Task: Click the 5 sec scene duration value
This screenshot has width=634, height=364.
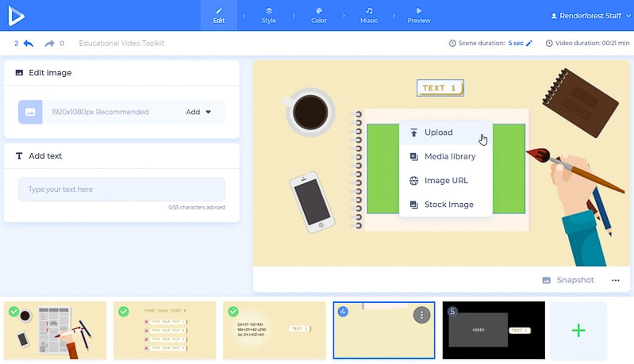Action: coord(516,44)
